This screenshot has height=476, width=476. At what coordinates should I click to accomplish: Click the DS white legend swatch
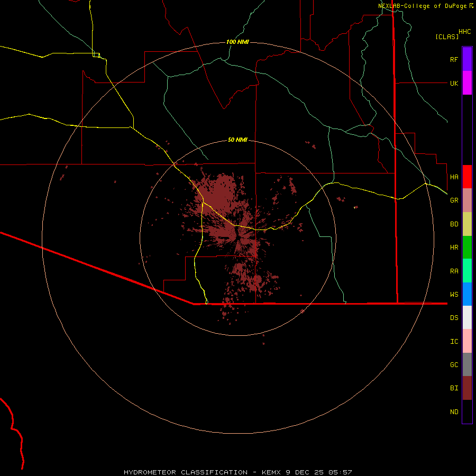pyautogui.click(x=467, y=317)
